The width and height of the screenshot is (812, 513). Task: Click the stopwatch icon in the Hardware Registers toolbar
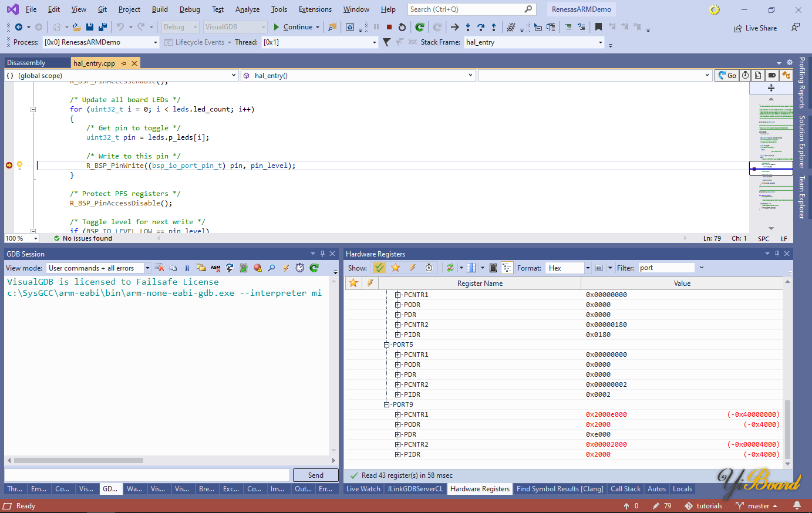pos(429,268)
